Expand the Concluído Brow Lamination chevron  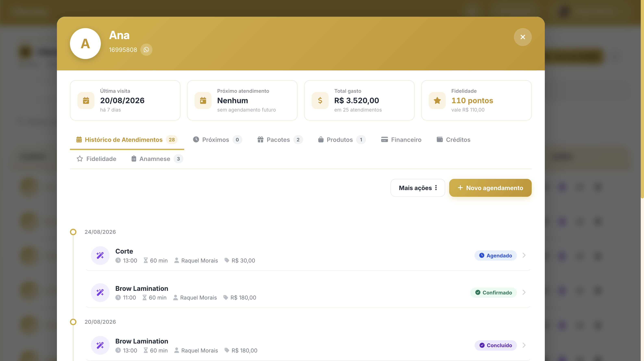pos(524,345)
